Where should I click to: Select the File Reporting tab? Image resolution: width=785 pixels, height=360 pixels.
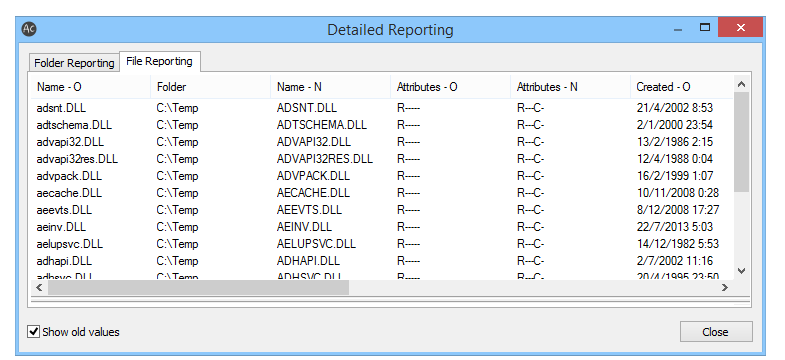[x=160, y=61]
